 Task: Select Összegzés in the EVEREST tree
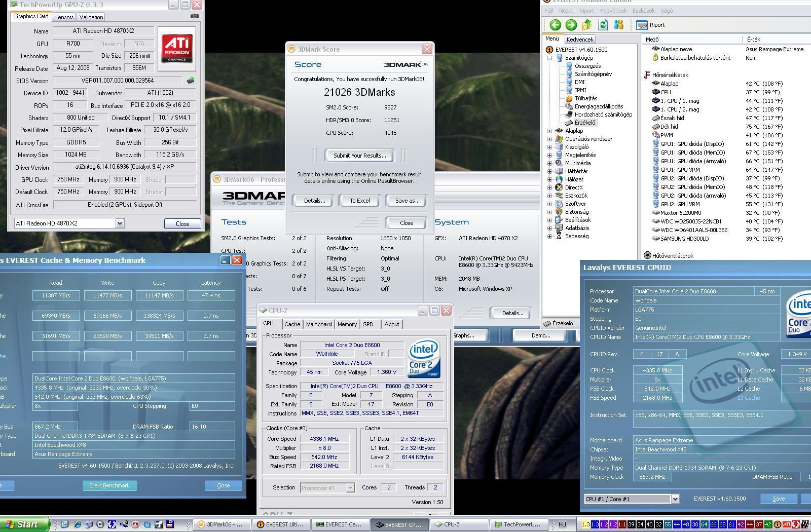pos(583,66)
